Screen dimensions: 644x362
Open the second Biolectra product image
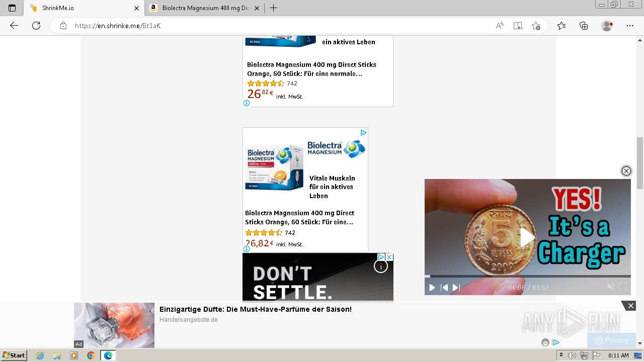[274, 167]
